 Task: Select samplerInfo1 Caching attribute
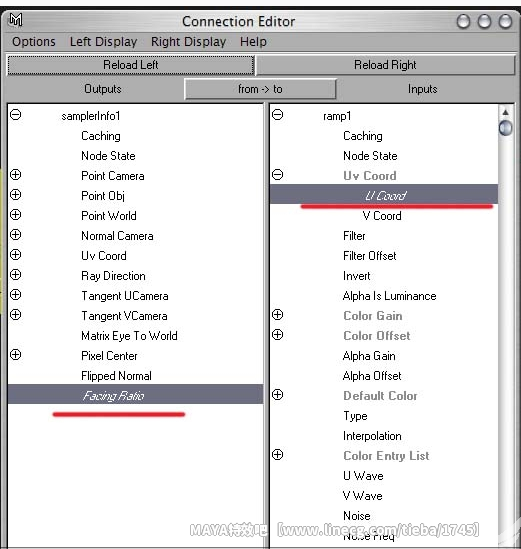coord(101,136)
